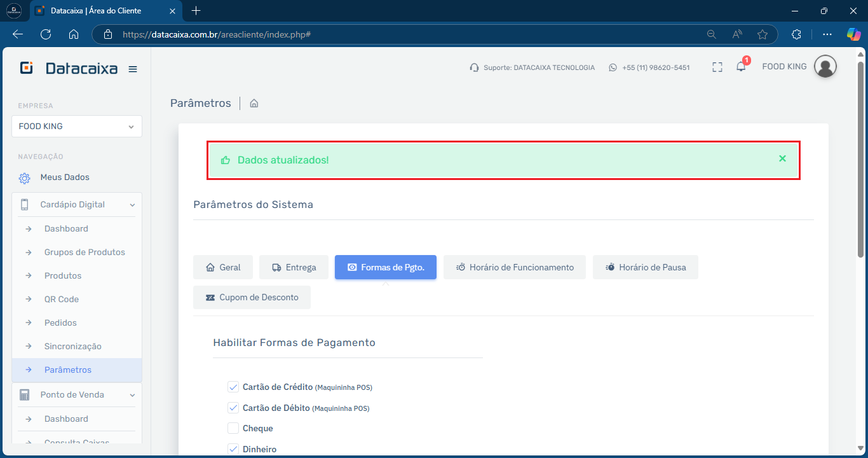Go to Meus Dados in sidebar
This screenshot has width=868, height=458.
pos(65,177)
